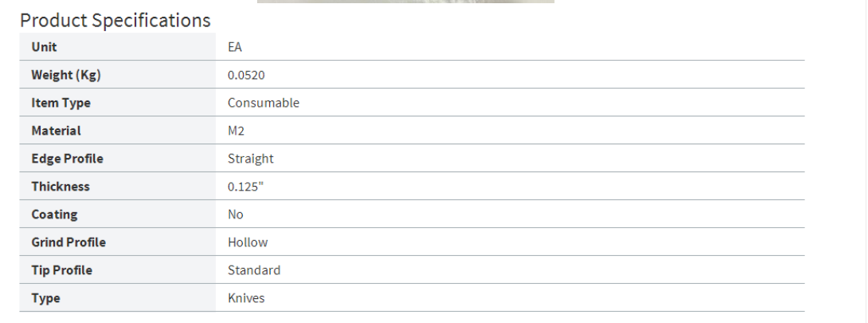Select the Knives type value
Viewport: 868px width, 323px height.
(246, 298)
